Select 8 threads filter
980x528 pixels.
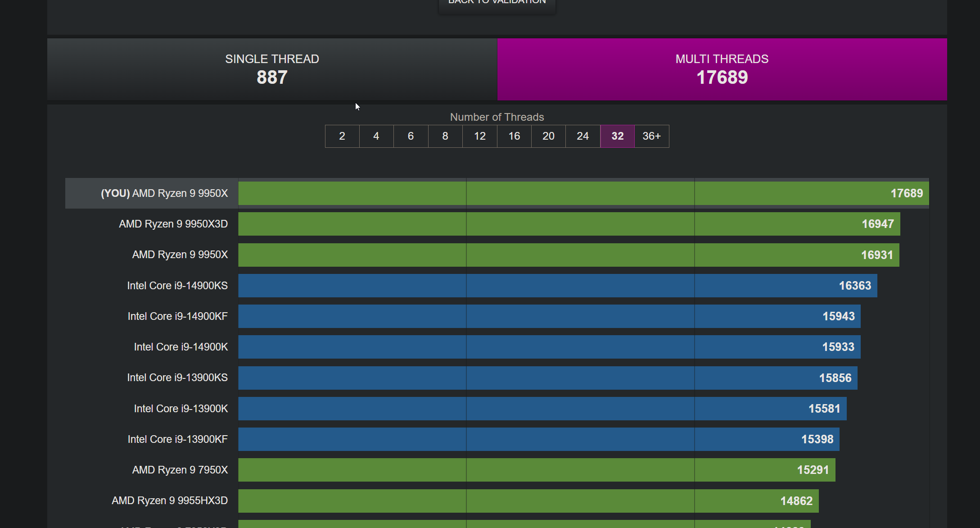point(445,136)
